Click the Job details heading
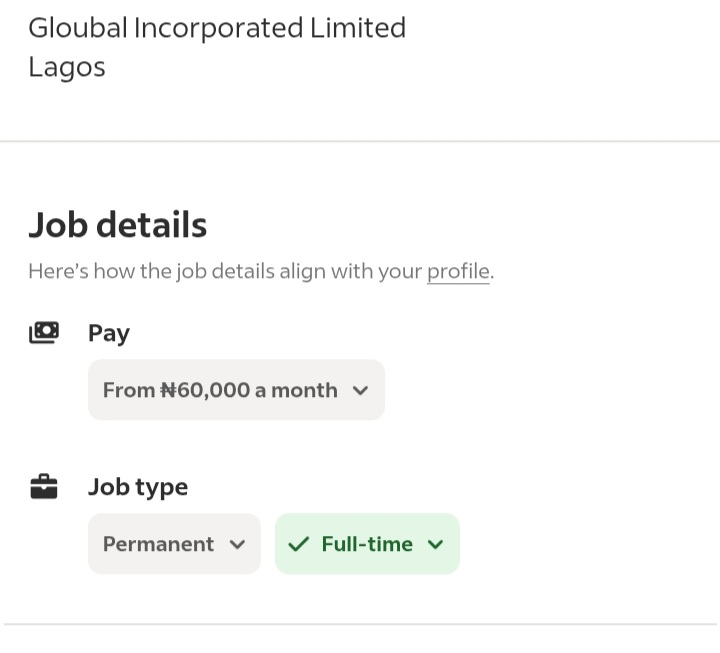The width and height of the screenshot is (720, 653). coord(118,225)
